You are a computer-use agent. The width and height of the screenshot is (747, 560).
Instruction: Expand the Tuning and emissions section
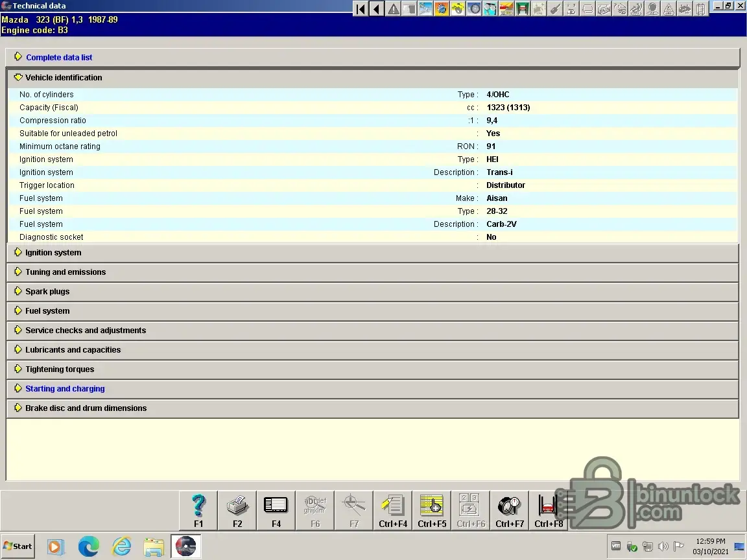[373, 272]
